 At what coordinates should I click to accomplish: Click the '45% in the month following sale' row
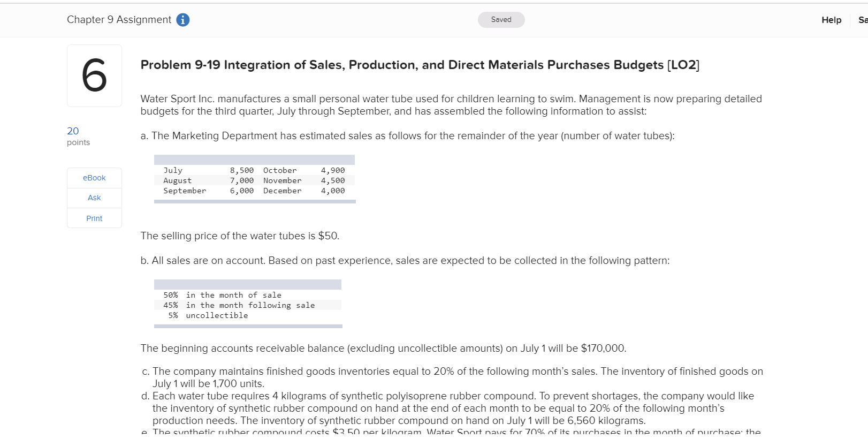(248, 305)
